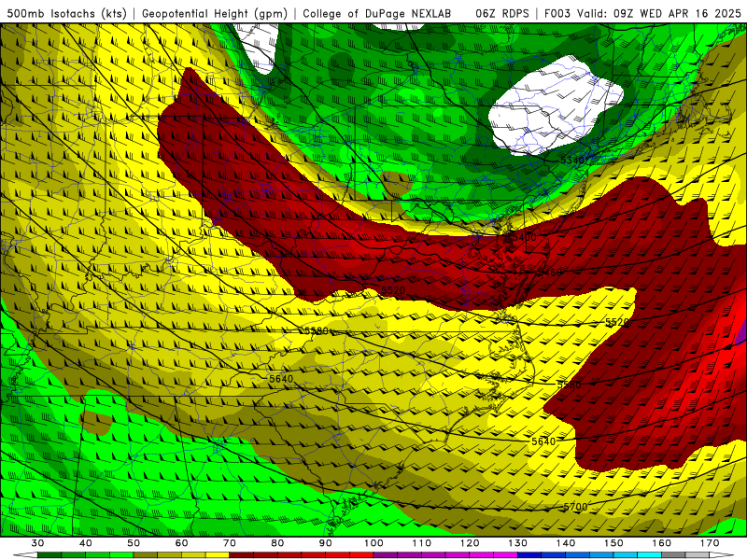Click the 80 knot legend label

(x=277, y=543)
